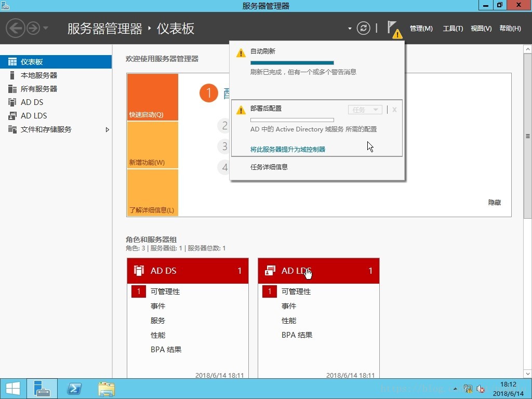
Task: Click the orange step 1 circle
Action: (209, 93)
